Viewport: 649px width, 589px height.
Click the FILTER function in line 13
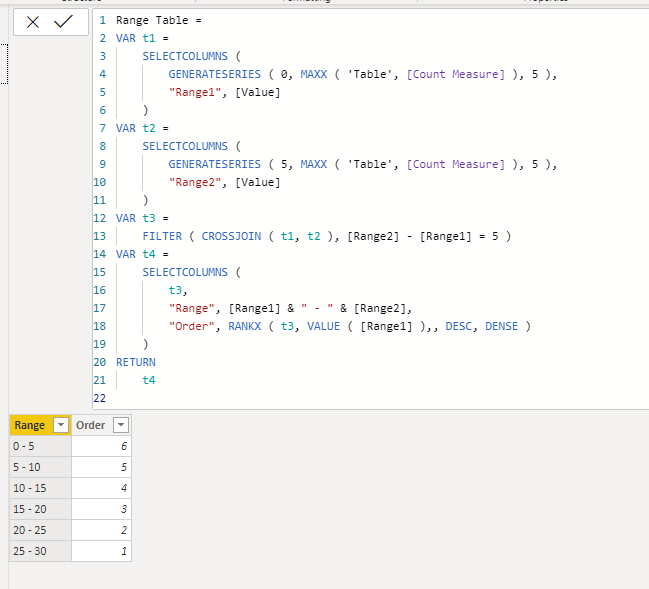pos(162,236)
